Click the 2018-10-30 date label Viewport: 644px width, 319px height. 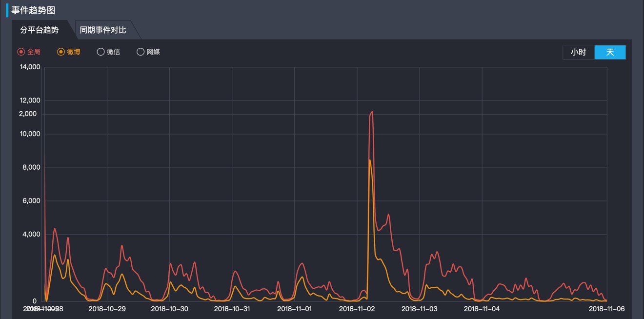click(x=169, y=309)
